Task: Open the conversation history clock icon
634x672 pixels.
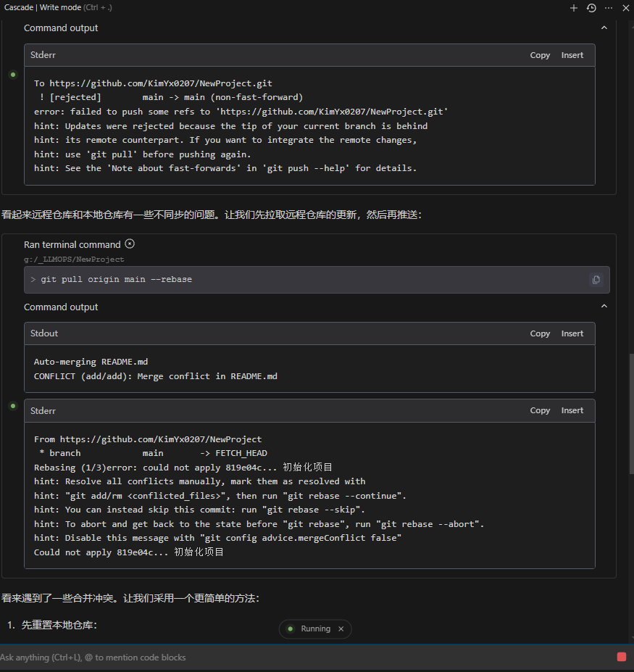Action: tap(591, 8)
